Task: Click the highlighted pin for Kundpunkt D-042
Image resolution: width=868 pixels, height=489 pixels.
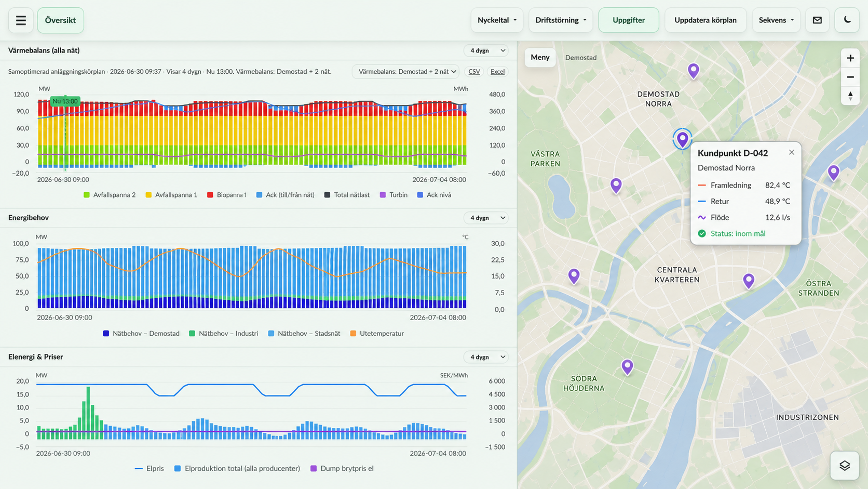Action: (682, 139)
